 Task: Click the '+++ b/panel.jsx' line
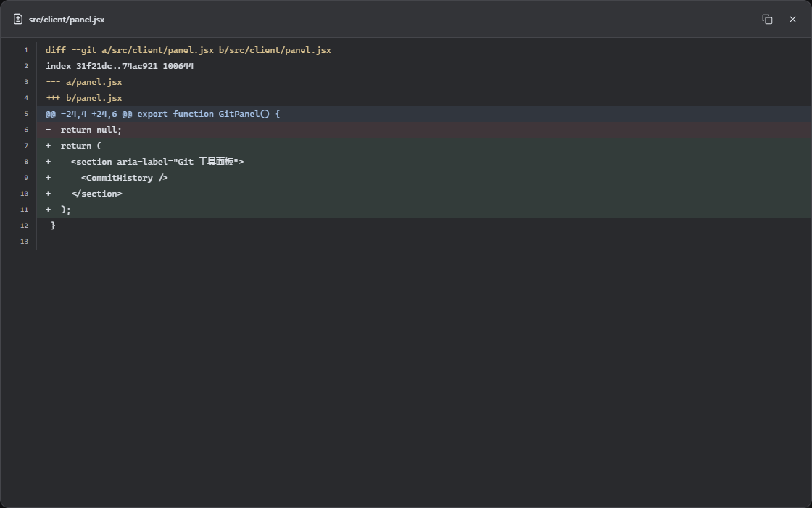coord(424,98)
